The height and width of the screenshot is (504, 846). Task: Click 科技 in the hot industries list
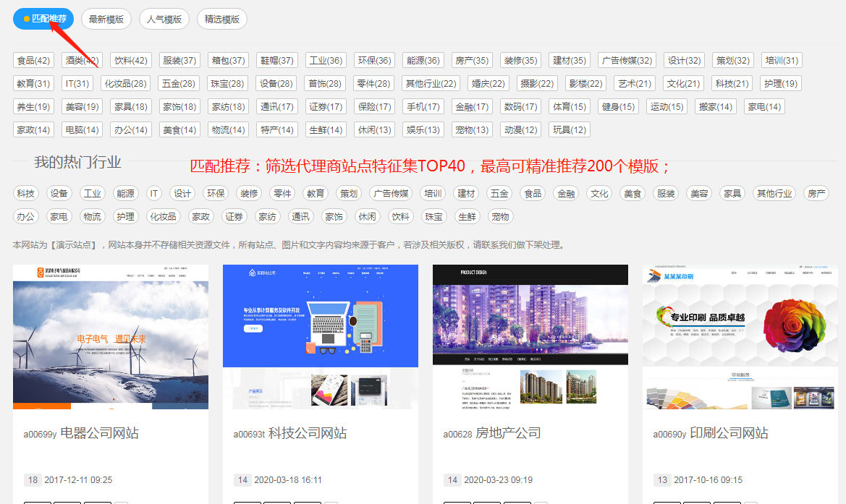[26, 194]
